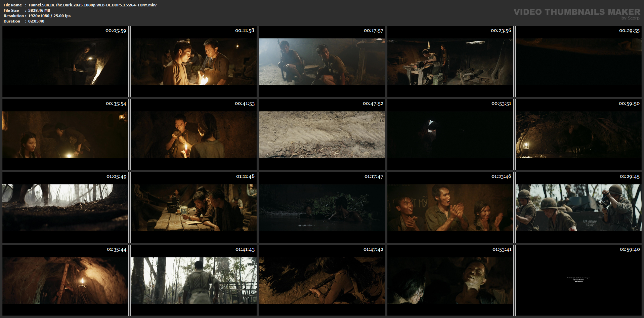Click the 'Duration' label
The image size is (644, 318).
[12, 21]
